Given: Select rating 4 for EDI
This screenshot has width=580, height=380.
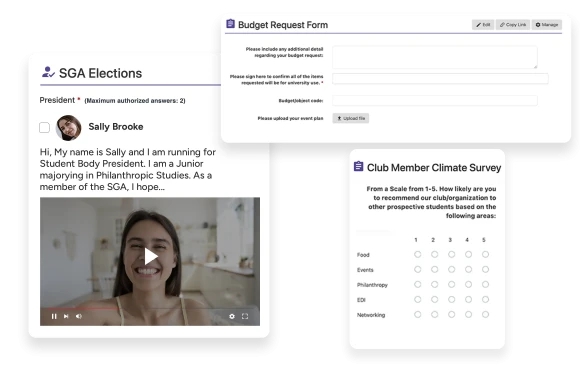Looking at the screenshot, I should point(469,299).
